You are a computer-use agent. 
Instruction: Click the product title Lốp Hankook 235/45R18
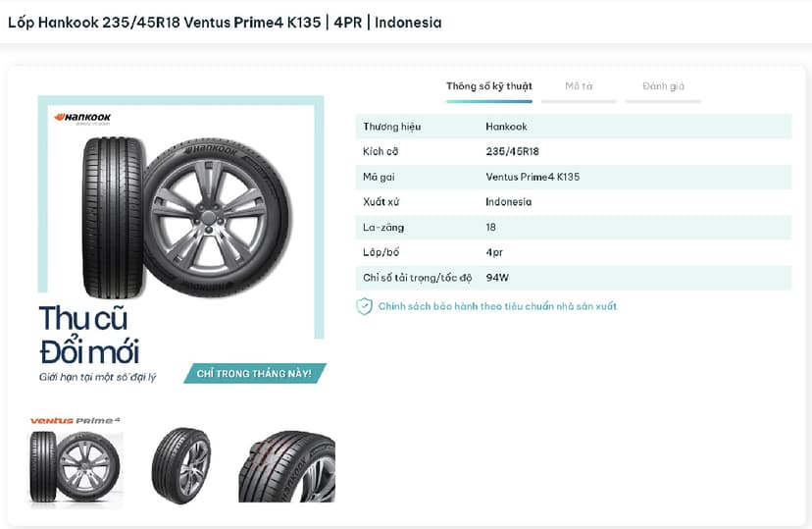click(225, 23)
